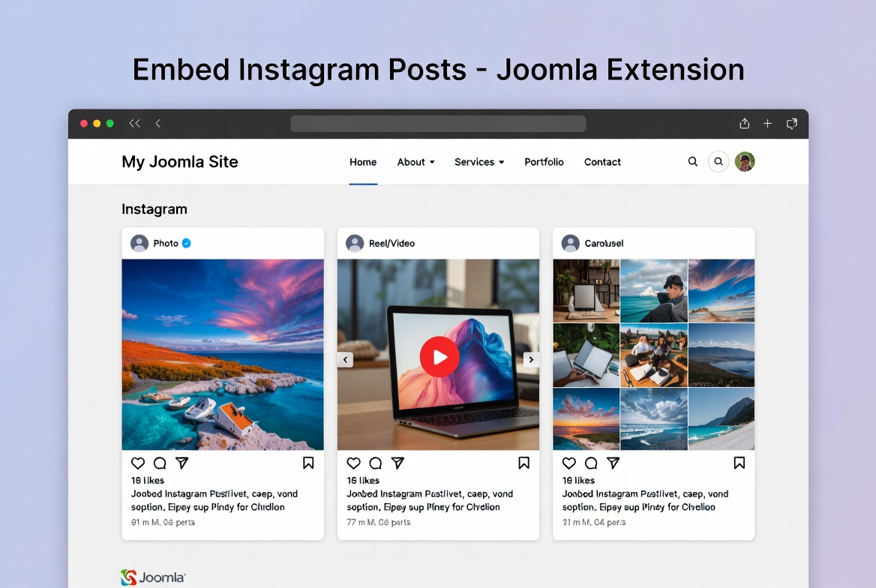876x588 pixels.
Task: Click the "77 m M" timestamp on Reel/Video post
Action: pos(378,522)
